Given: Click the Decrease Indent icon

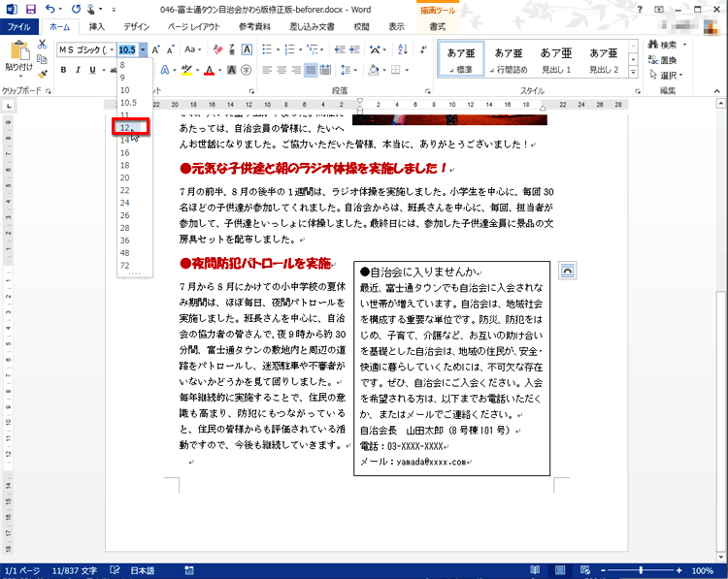Looking at the screenshot, I should point(340,49).
